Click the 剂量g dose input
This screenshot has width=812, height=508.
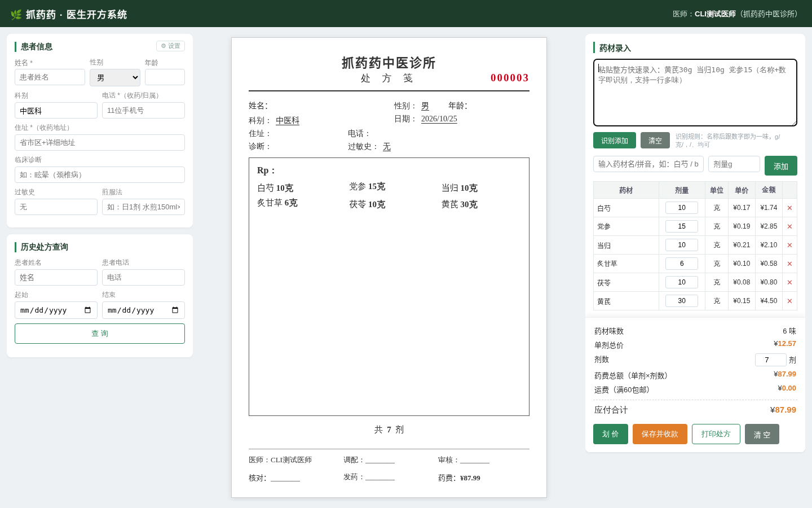pyautogui.click(x=734, y=164)
